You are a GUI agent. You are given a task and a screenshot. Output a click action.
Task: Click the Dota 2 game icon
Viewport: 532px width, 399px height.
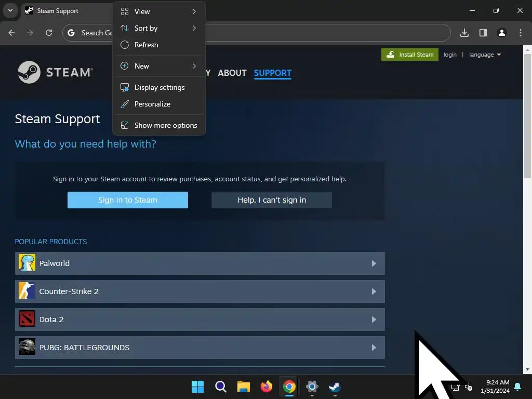tap(27, 319)
